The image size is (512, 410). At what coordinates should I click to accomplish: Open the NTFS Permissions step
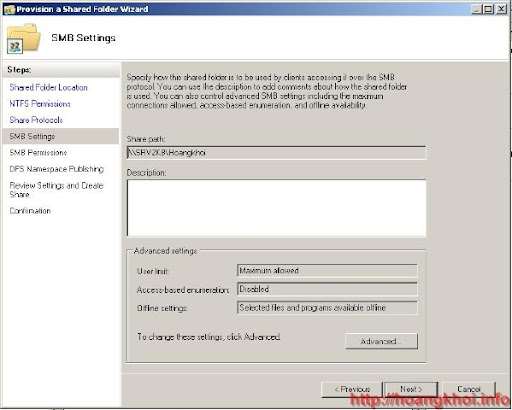[x=40, y=104]
